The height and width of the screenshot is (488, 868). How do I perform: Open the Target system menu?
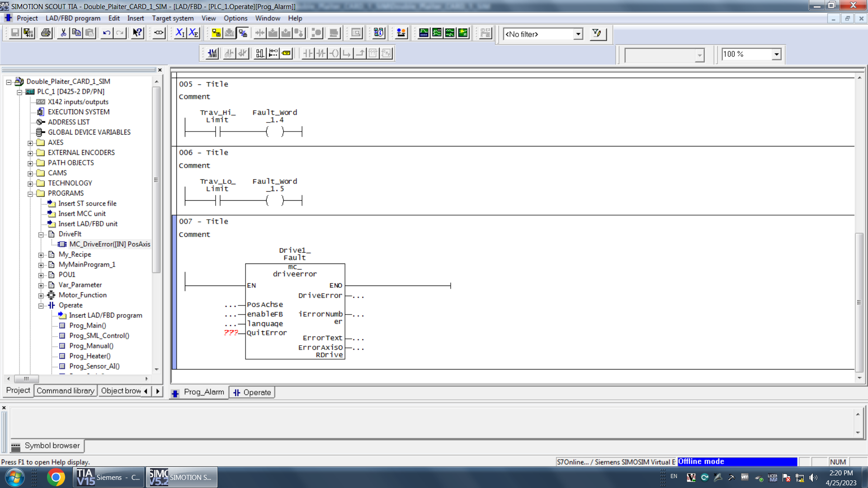coord(172,18)
